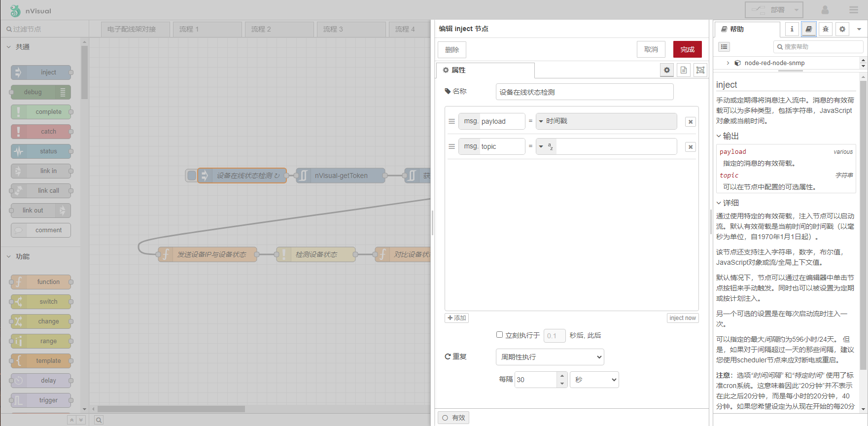Click the red 完成 button
This screenshot has width=868, height=426.
click(x=687, y=49)
